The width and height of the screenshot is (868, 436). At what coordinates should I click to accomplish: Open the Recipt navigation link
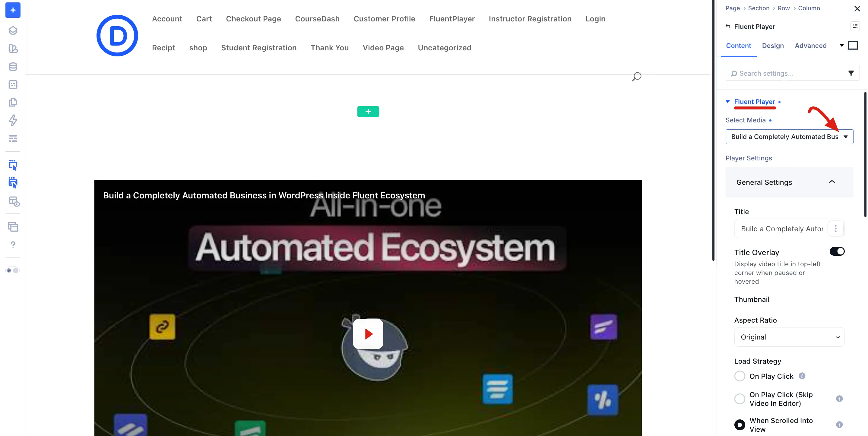click(163, 48)
